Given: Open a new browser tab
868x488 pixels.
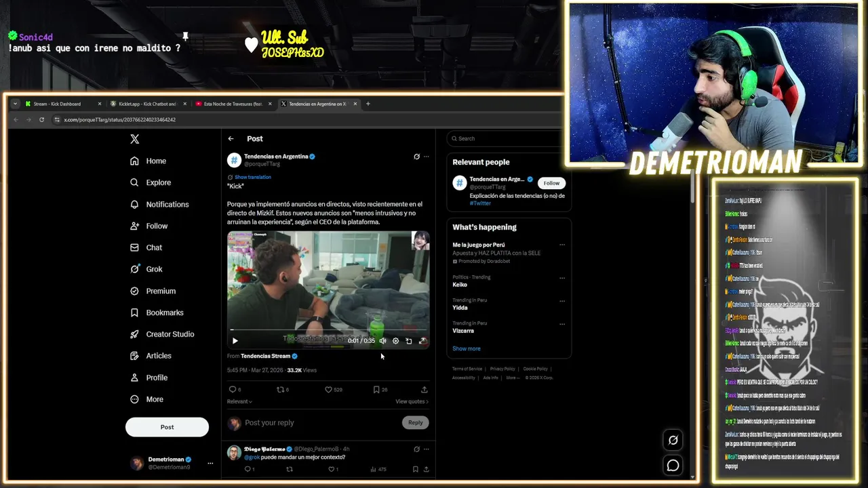Looking at the screenshot, I should tap(368, 104).
